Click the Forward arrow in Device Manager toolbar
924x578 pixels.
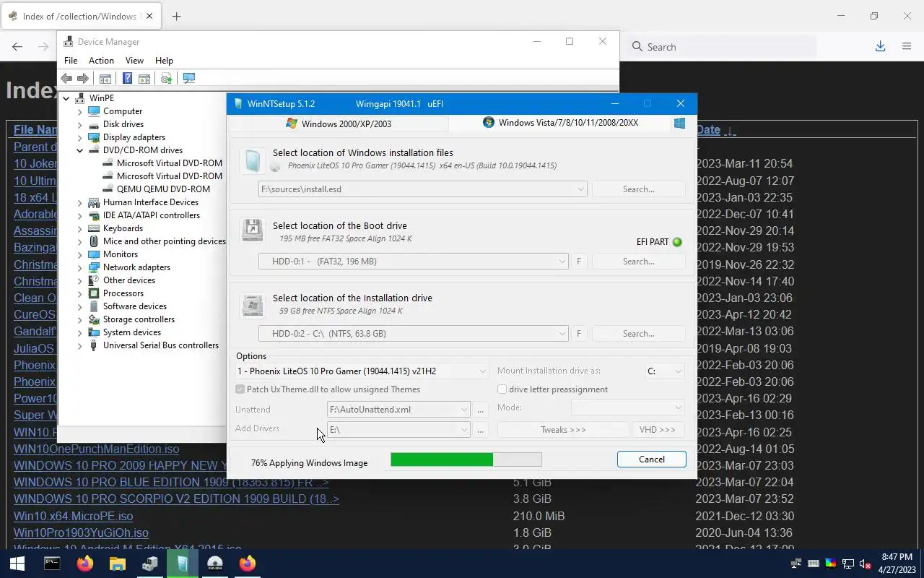coord(83,78)
